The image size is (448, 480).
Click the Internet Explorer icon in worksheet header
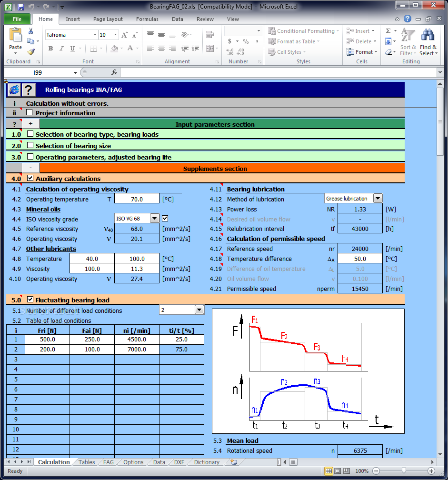click(14, 90)
